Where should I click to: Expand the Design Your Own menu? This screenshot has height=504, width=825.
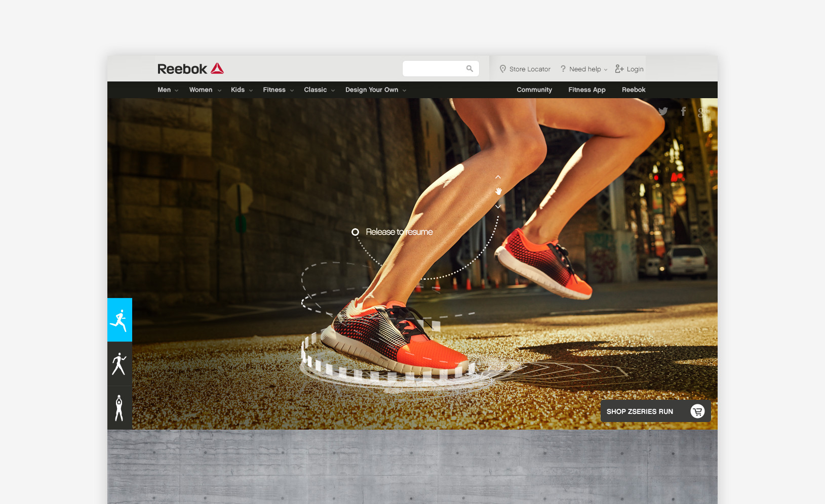click(375, 90)
